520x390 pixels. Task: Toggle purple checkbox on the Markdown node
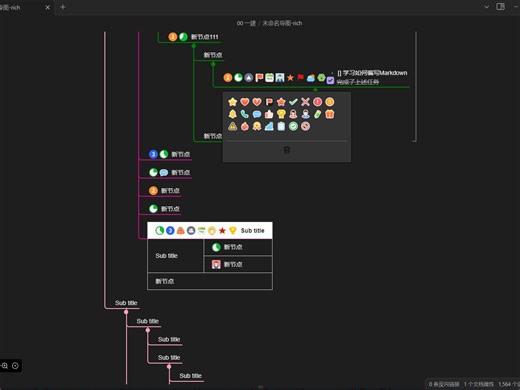(x=330, y=81)
